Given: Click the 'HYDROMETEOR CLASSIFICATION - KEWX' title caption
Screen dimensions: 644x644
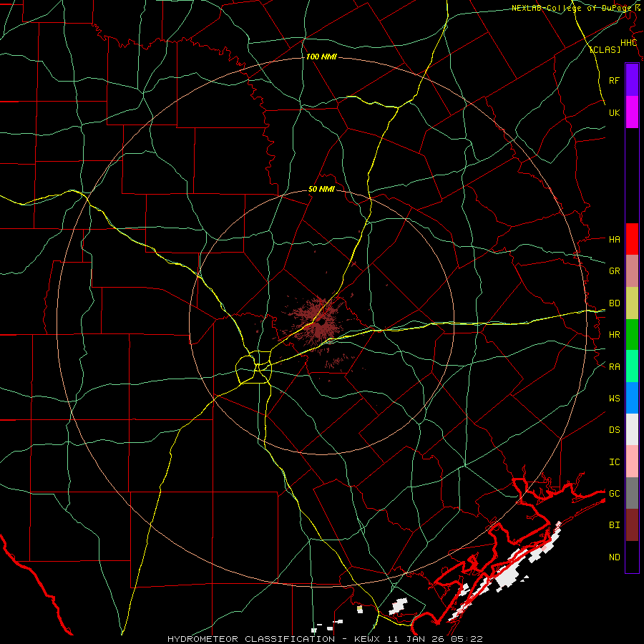Looking at the screenshot, I should 274,639.
